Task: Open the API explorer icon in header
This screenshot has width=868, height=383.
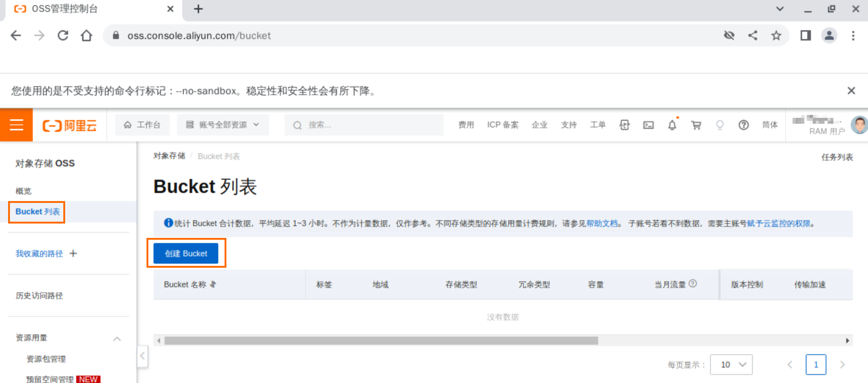Action: pyautogui.click(x=624, y=125)
